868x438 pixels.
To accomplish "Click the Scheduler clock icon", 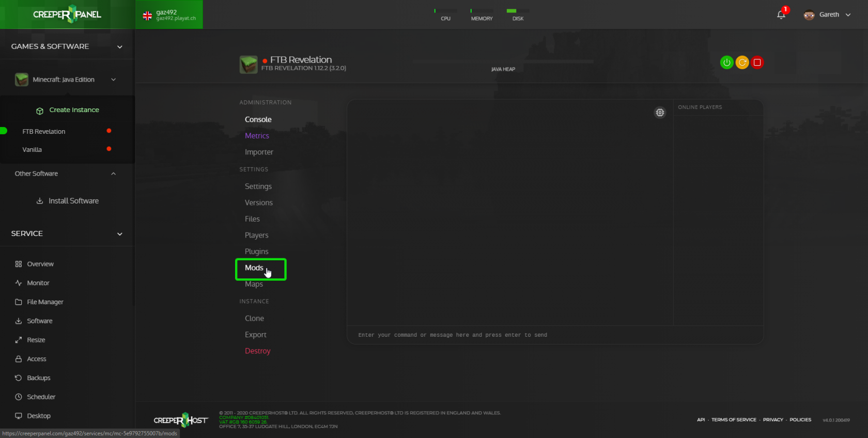I will 19,397.
